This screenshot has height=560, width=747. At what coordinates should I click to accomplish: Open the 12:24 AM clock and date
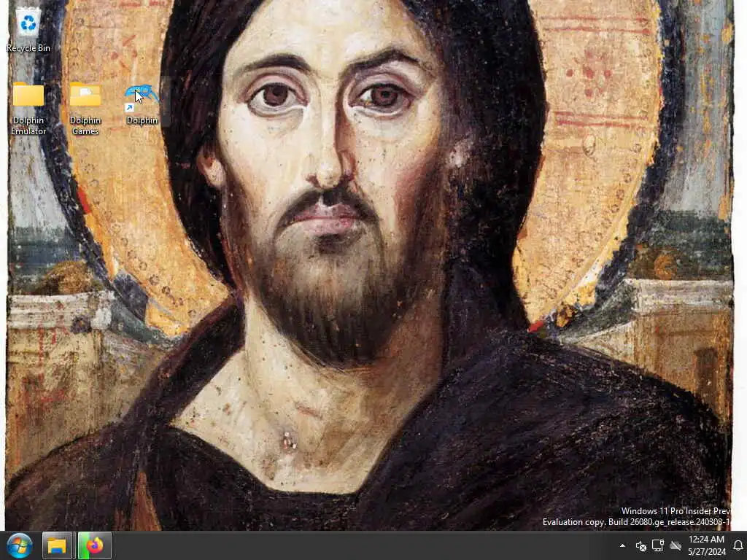point(706,545)
